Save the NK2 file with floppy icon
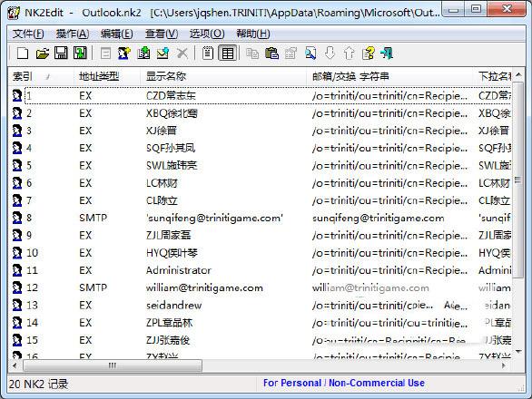 tap(61, 54)
